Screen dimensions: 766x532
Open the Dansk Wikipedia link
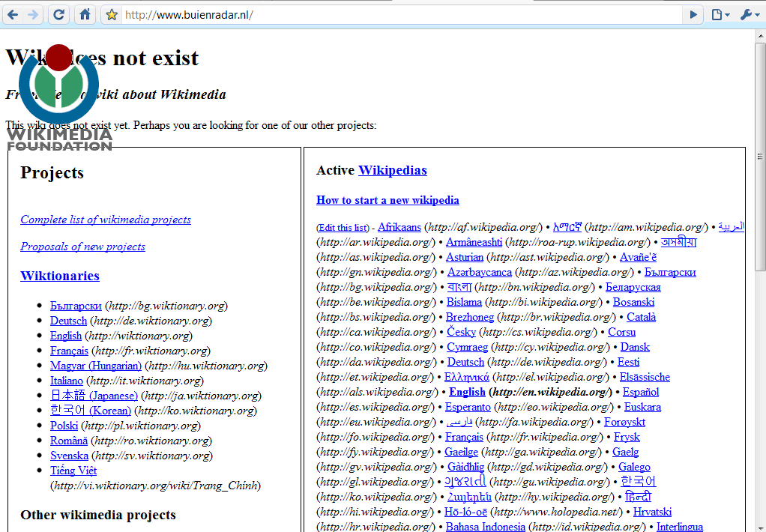pyautogui.click(x=635, y=347)
